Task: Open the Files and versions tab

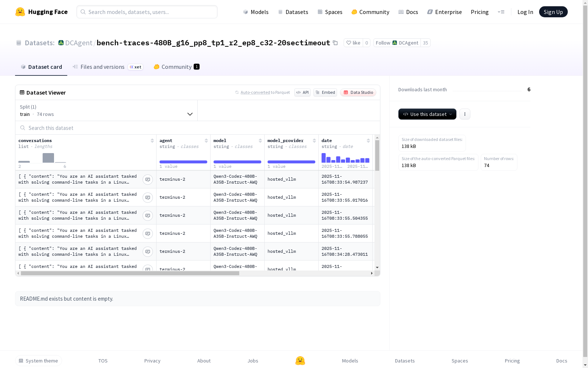Action: click(108, 67)
